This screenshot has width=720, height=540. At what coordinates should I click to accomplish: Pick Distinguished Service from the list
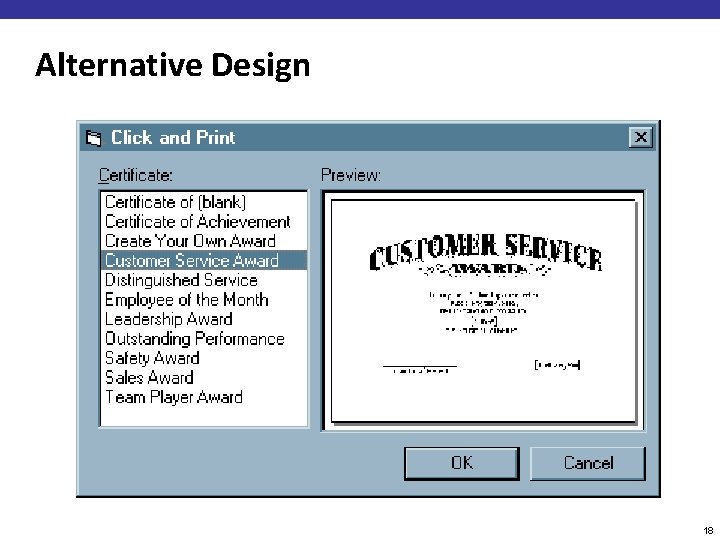pos(204,280)
